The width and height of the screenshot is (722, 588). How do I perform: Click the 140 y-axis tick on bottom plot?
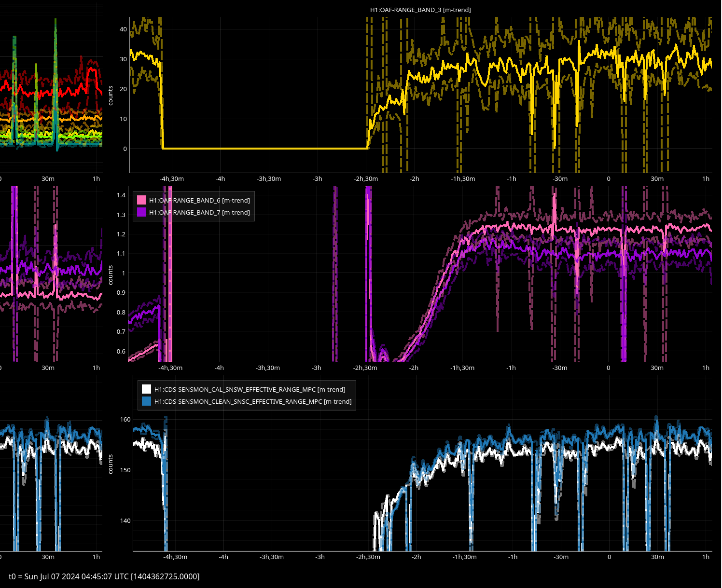coord(125,520)
